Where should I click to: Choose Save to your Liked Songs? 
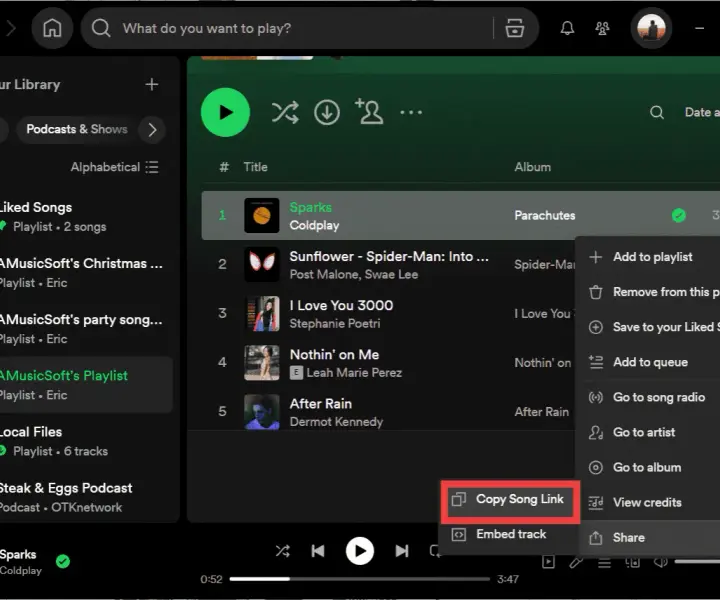[x=648, y=327]
